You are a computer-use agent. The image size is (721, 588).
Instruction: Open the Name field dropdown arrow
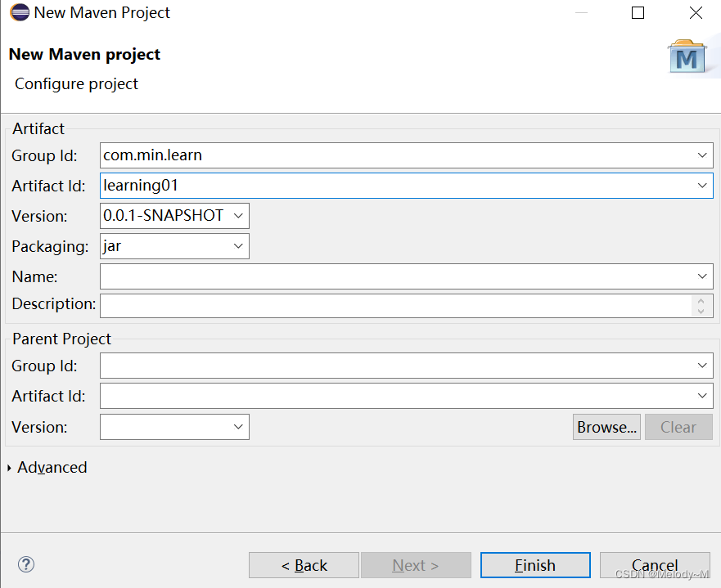pyautogui.click(x=701, y=276)
